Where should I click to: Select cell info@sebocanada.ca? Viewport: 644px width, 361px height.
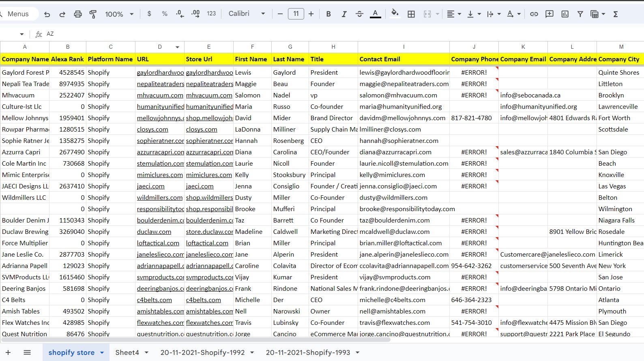click(x=523, y=95)
